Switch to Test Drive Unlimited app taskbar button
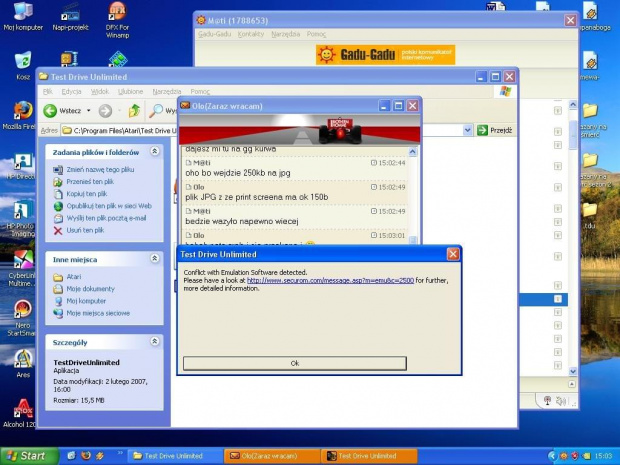620x465 pixels. 368,456
